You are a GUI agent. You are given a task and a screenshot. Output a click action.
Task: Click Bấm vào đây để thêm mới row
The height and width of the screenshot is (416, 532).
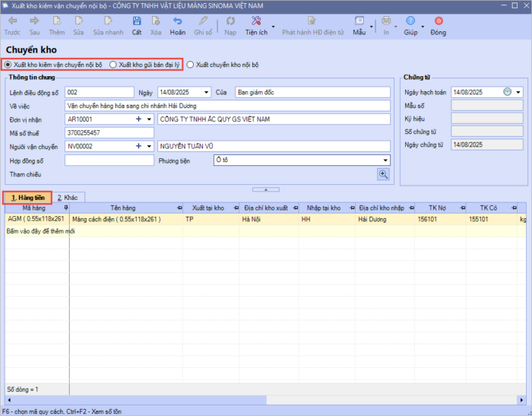41,230
